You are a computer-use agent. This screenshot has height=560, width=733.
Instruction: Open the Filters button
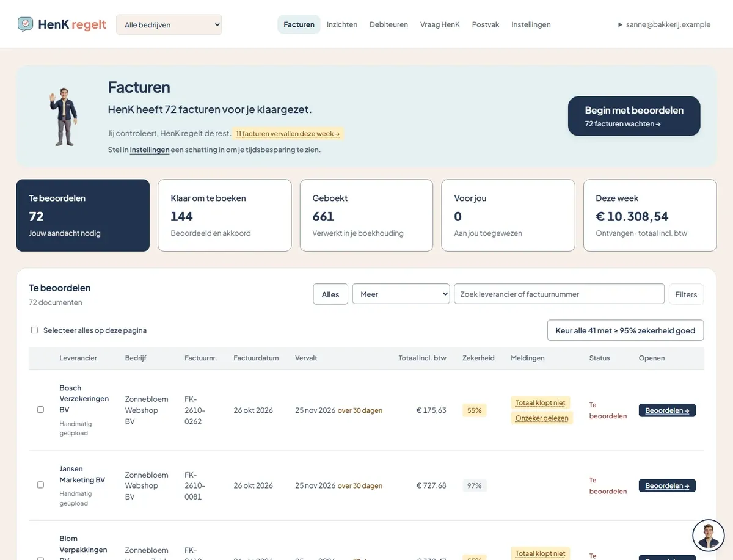[x=687, y=294]
